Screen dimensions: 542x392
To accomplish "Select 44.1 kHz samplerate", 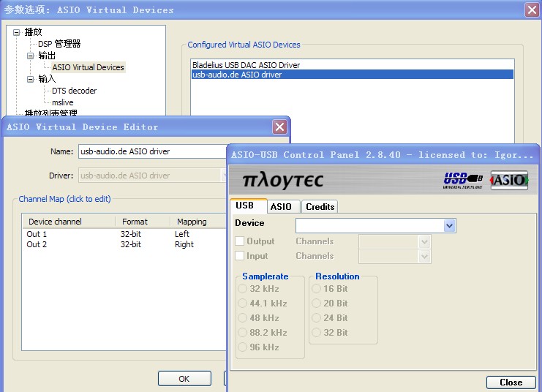I will 242,304.
